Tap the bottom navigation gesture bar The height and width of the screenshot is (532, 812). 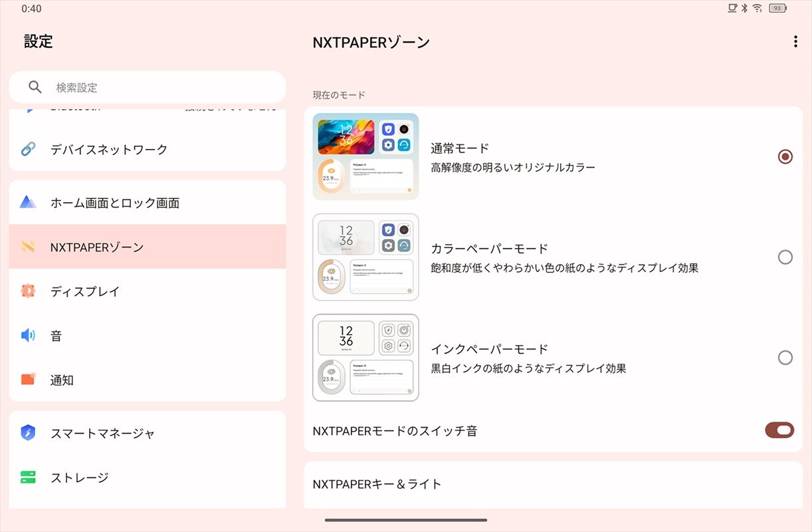point(406,520)
